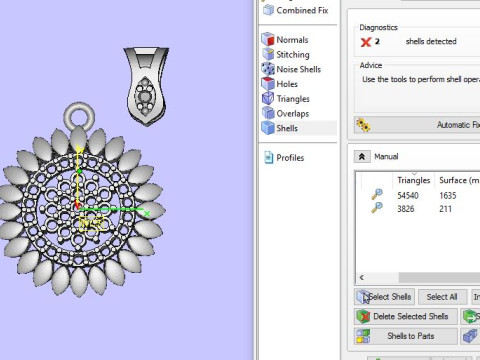Click the Surface column header
This screenshot has width=480, height=360.
458,180
